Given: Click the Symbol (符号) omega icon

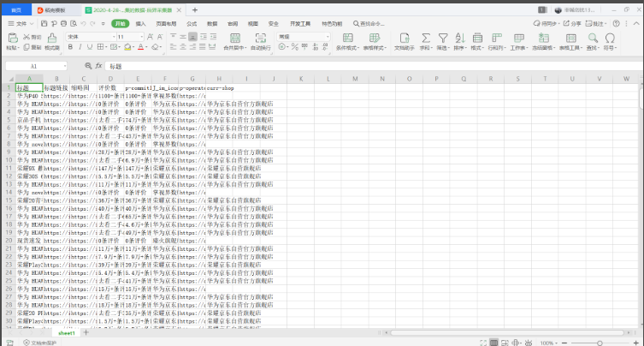Looking at the screenshot, I should coord(610,38).
